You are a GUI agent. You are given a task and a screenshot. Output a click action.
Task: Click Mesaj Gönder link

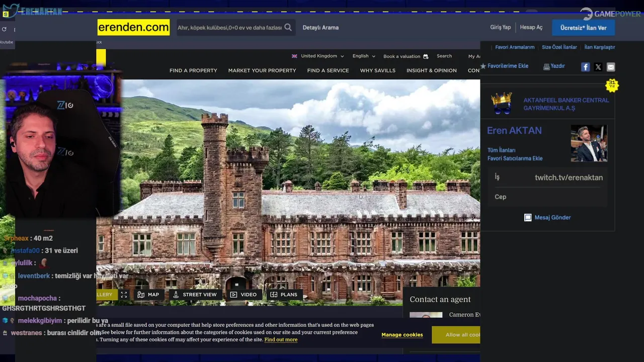pos(552,218)
